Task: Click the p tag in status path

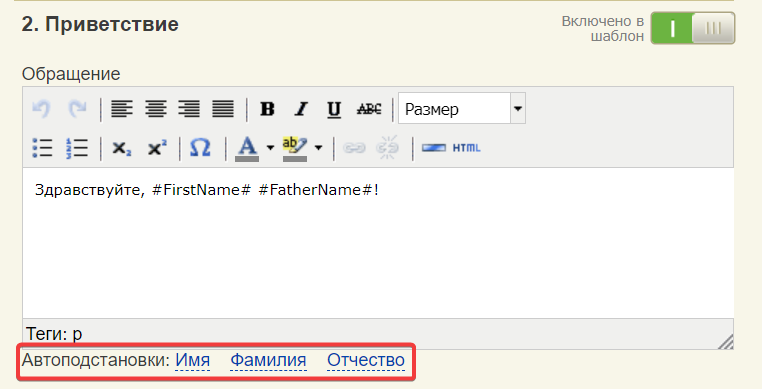Action: coord(77,334)
